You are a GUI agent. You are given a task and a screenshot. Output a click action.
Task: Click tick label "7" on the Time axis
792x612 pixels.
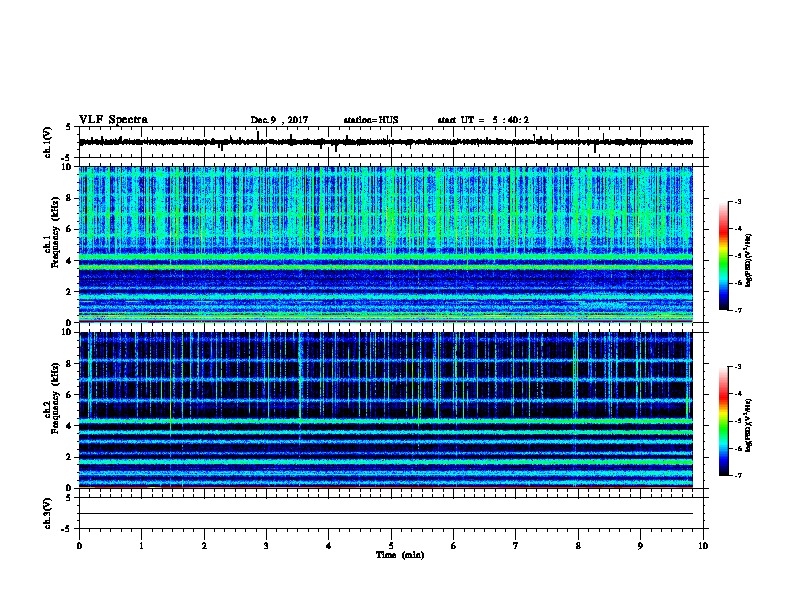[516, 546]
